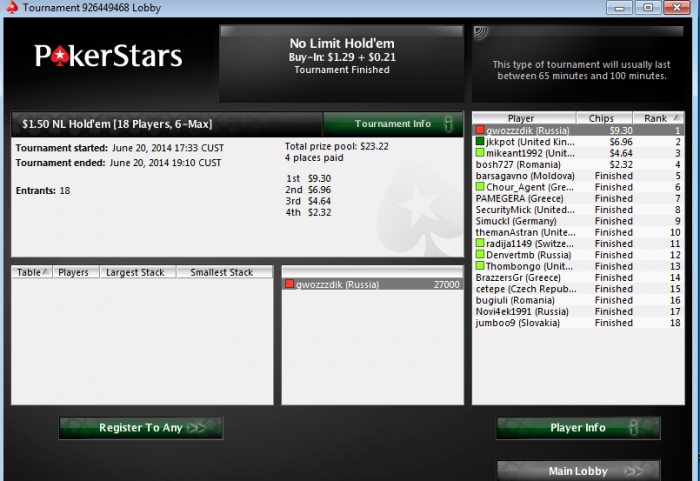Click the PokerStars logo
700x481 pixels.
108,56
